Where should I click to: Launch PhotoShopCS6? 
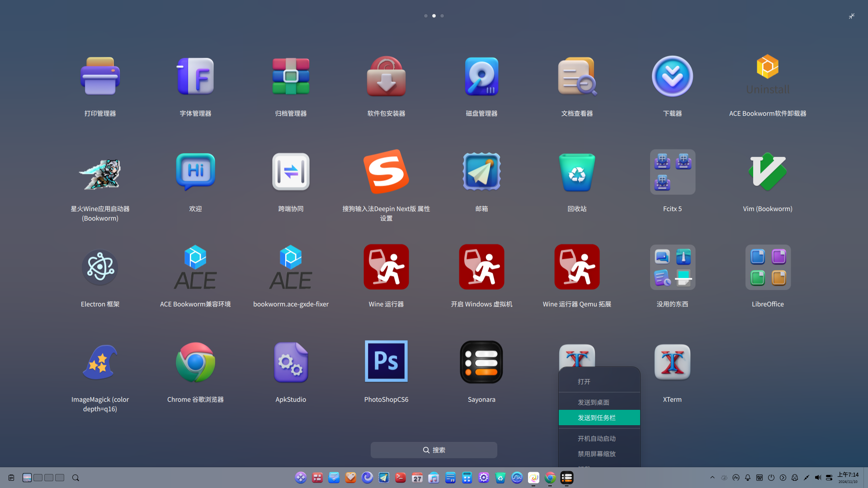pos(386,362)
